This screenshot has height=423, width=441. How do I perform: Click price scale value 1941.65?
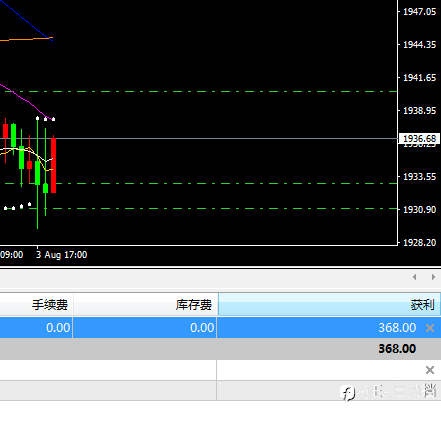click(x=419, y=78)
